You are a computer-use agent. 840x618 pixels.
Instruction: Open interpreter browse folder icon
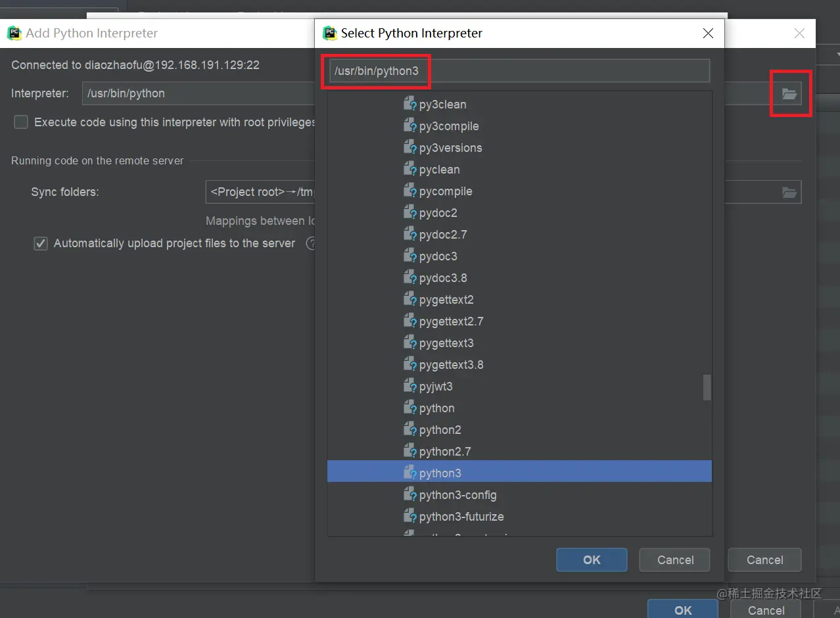[789, 93]
